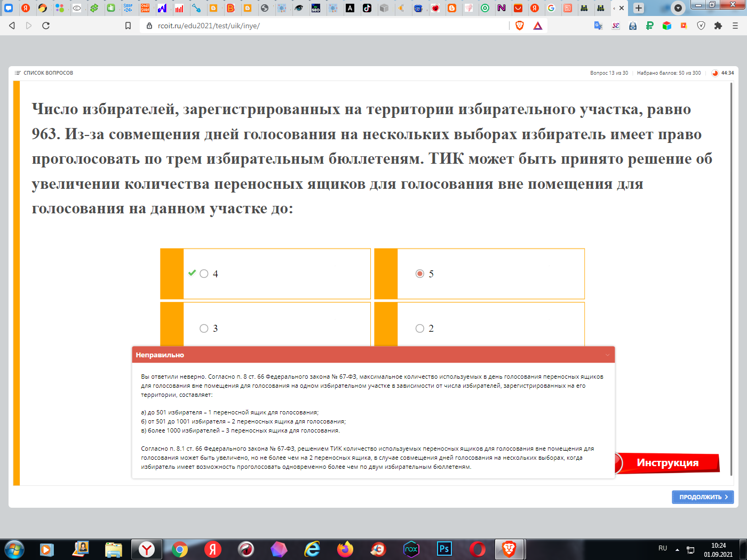
Task: Launch Google Chrome from taskbar
Action: pyautogui.click(x=180, y=549)
